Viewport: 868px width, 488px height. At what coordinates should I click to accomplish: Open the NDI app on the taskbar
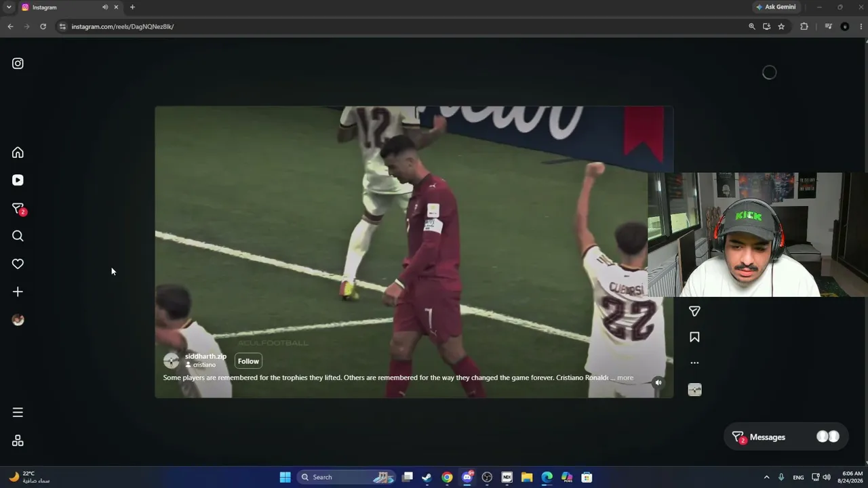point(507,477)
